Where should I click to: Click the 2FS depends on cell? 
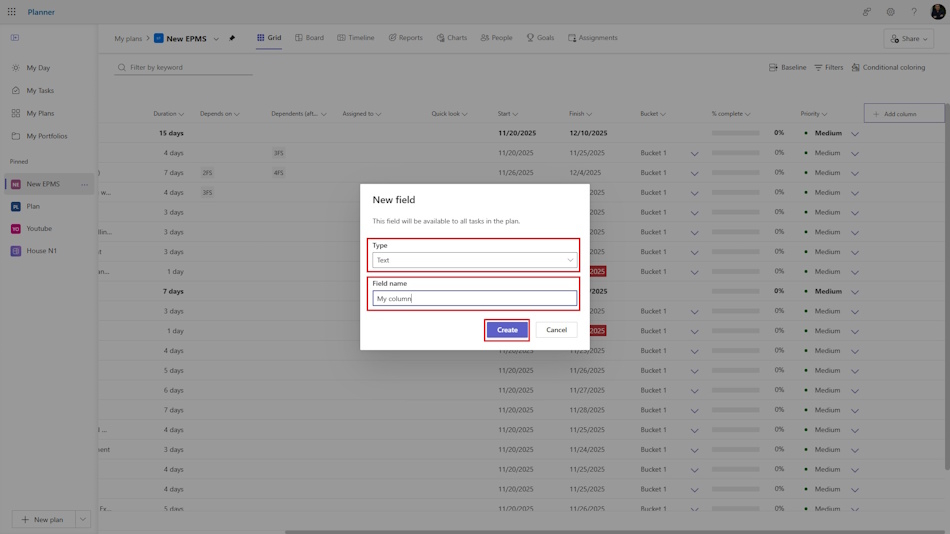(x=207, y=173)
